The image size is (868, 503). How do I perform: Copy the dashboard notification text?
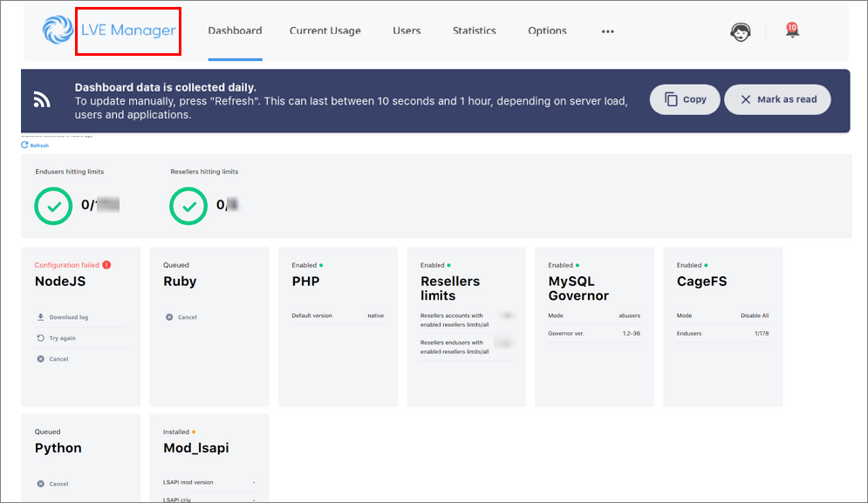685,99
